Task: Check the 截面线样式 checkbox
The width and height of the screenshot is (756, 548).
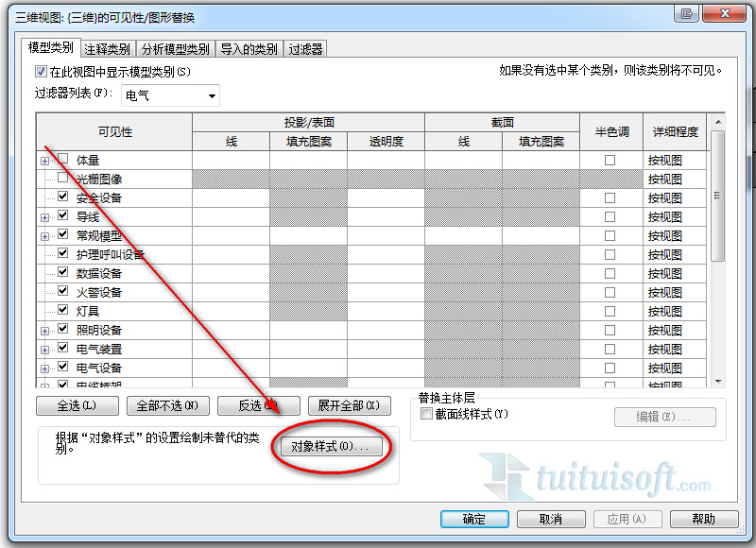Action: [x=426, y=414]
